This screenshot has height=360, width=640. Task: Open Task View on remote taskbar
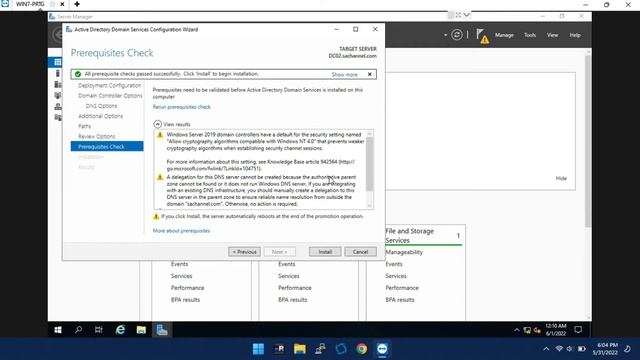[98, 330]
